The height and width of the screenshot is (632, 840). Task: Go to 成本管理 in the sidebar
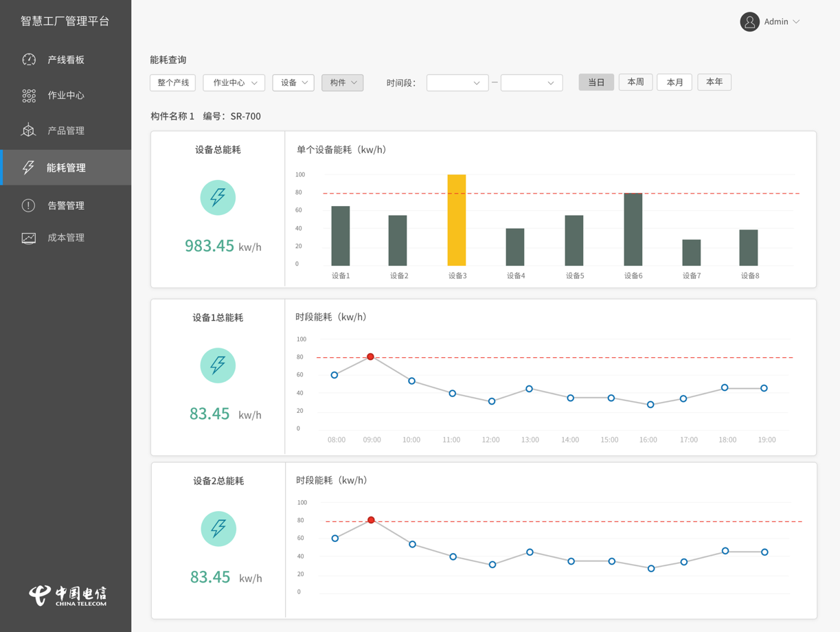66,238
